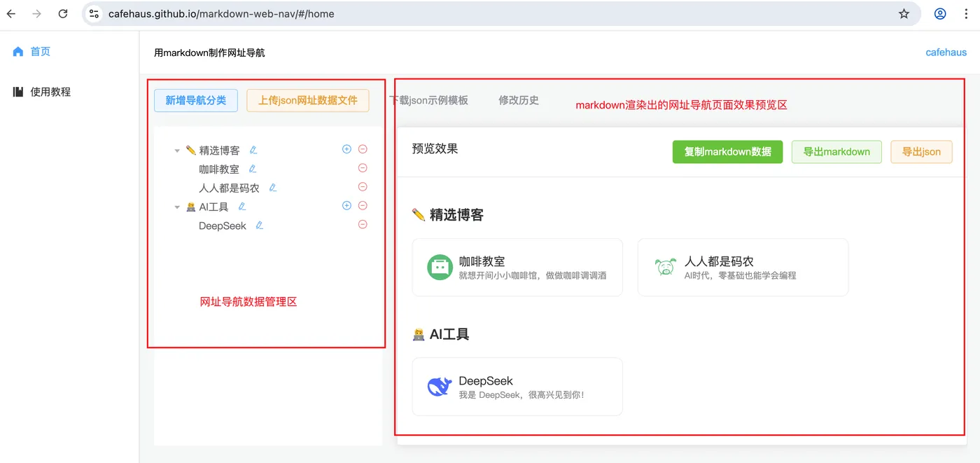Bookmark this page with the star icon

click(x=904, y=14)
